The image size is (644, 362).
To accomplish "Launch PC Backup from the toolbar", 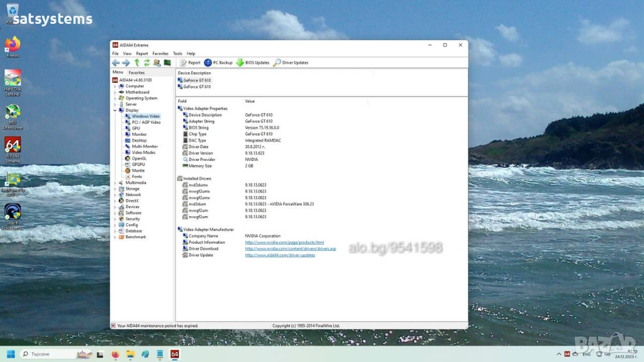I will 218,63.
